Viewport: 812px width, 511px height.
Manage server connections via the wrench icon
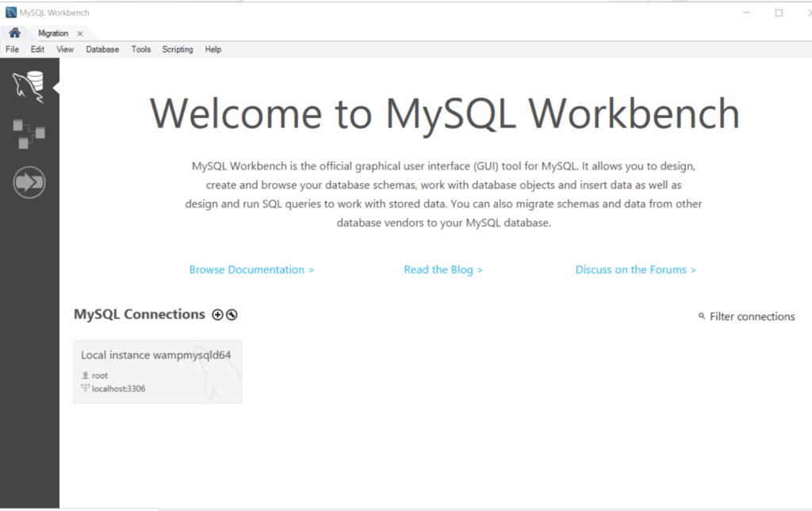pyautogui.click(x=231, y=315)
